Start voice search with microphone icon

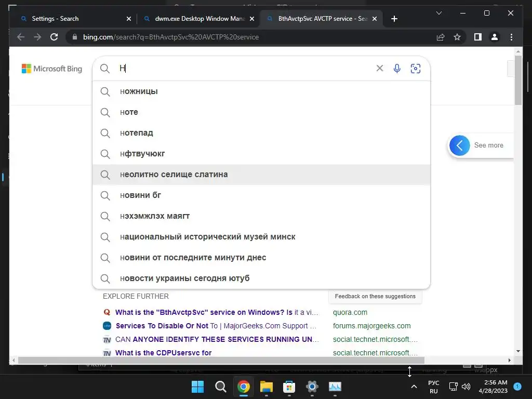[x=396, y=68]
